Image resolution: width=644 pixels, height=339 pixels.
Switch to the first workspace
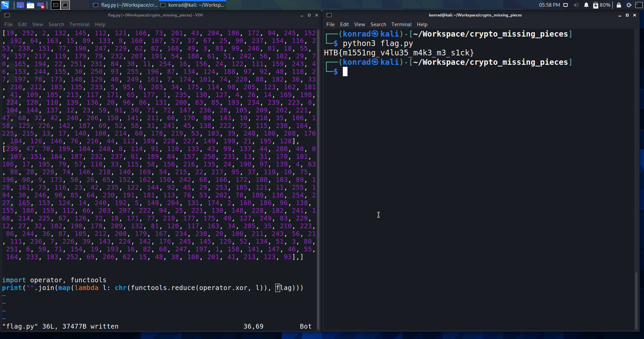coord(56,5)
